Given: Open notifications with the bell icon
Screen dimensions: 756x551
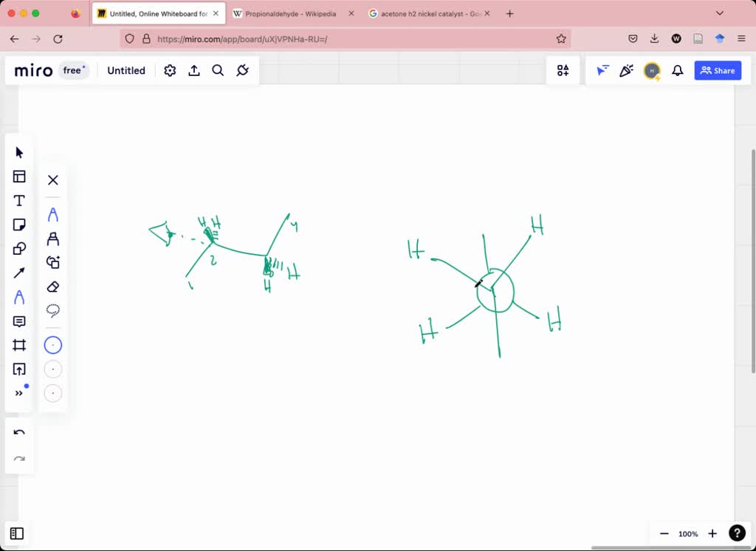Looking at the screenshot, I should click(677, 70).
